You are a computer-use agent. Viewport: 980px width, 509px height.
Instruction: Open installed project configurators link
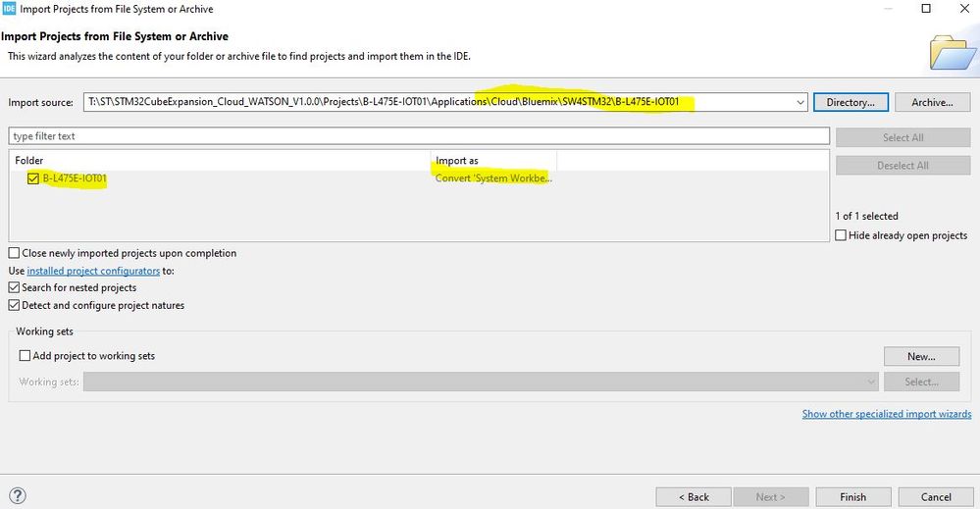coord(93,271)
